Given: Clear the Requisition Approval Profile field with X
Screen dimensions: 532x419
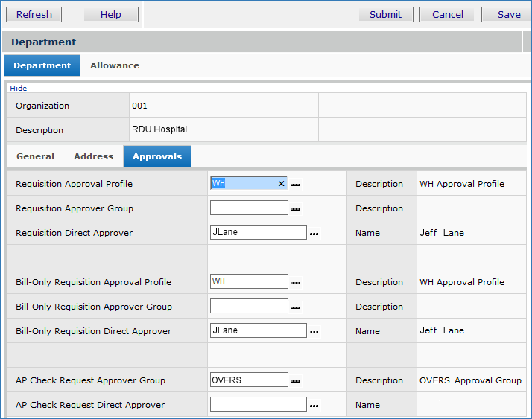Looking at the screenshot, I should click(281, 184).
